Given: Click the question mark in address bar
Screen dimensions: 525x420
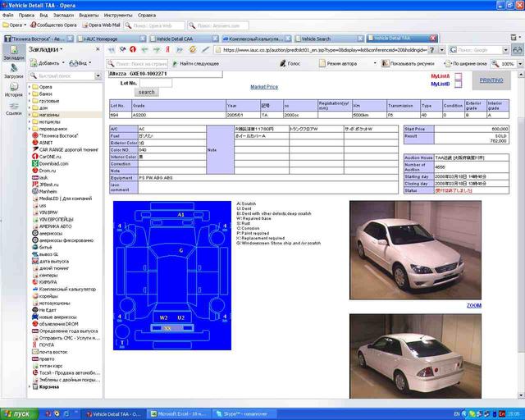Looking at the screenshot, I should 432,50.
